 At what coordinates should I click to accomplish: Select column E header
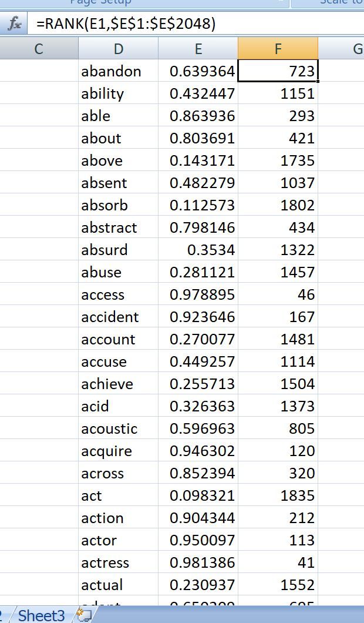click(x=198, y=49)
